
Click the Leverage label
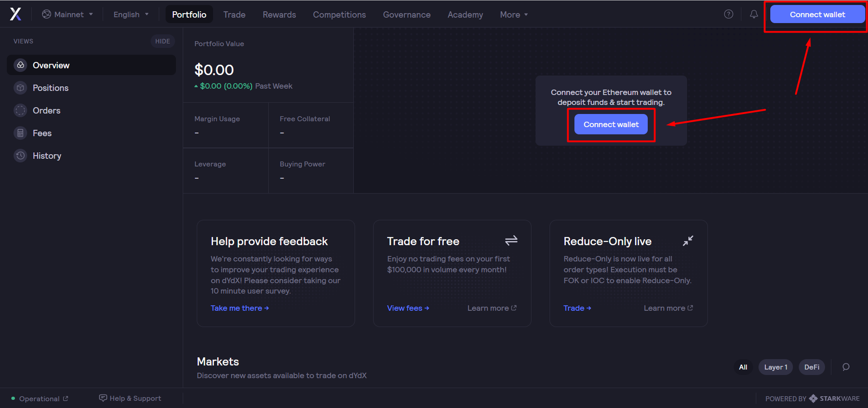(x=210, y=164)
